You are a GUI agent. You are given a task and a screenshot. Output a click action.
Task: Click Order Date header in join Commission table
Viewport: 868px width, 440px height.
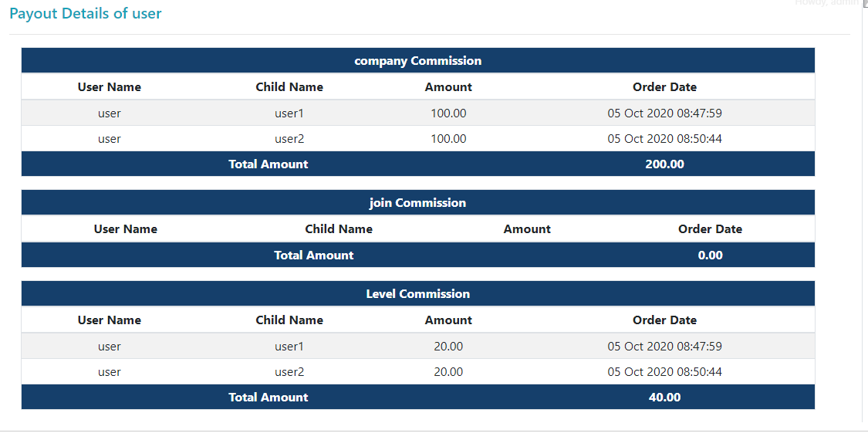(710, 229)
